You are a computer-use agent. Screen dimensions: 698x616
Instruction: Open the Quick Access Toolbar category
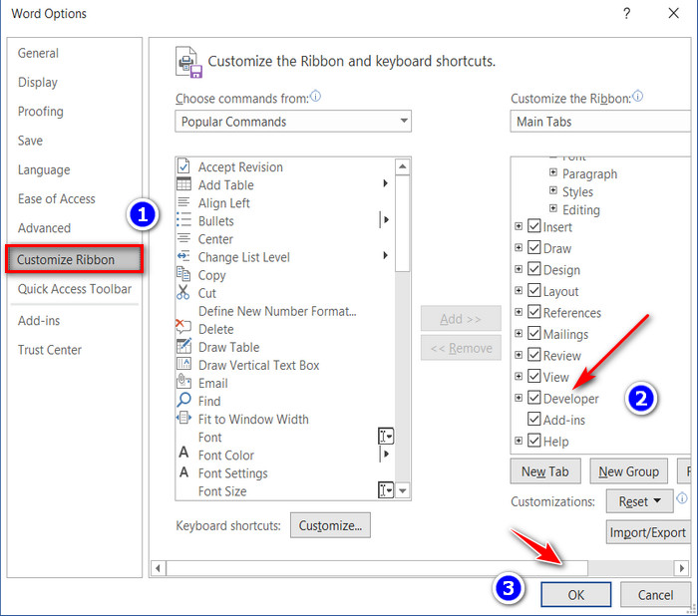(75, 289)
